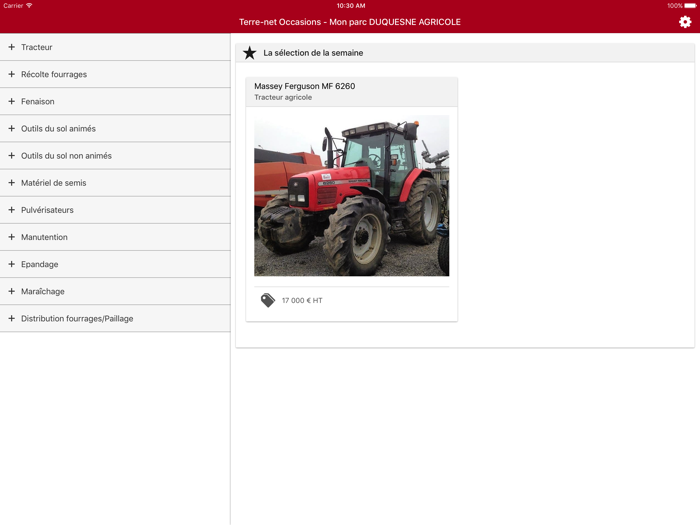Click La sélection de la semaine header
This screenshot has height=525, width=700.
[x=313, y=53]
